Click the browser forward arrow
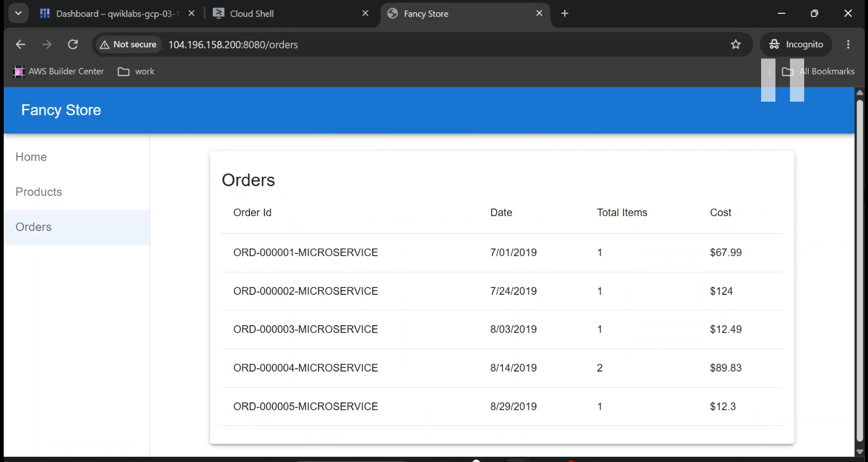Screen dimensions: 868x462 pos(47,45)
